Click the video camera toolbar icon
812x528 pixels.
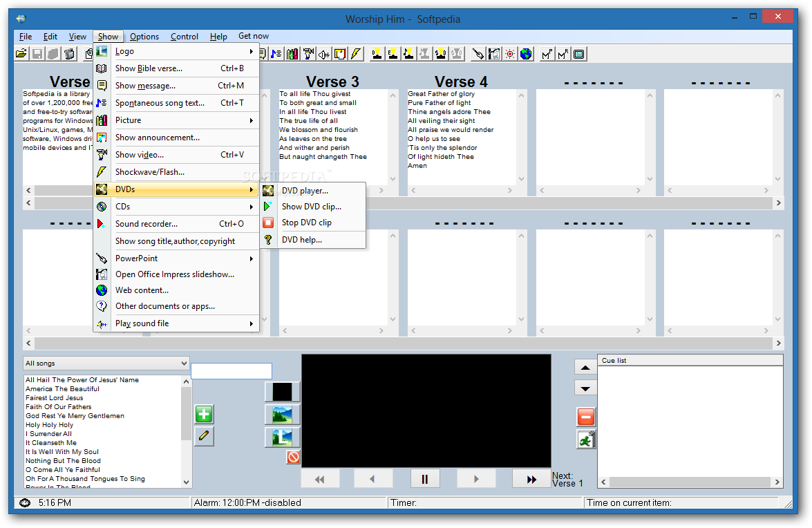(x=308, y=54)
